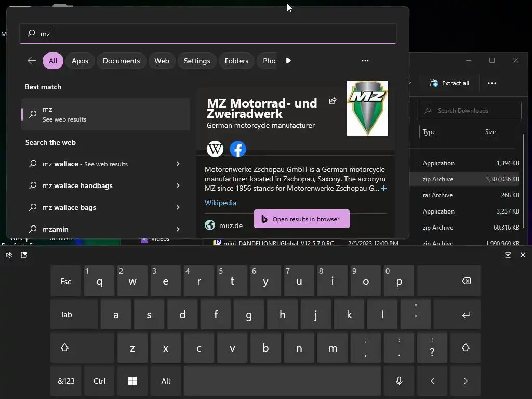Select the Application 1,394 KB row

[465, 163]
